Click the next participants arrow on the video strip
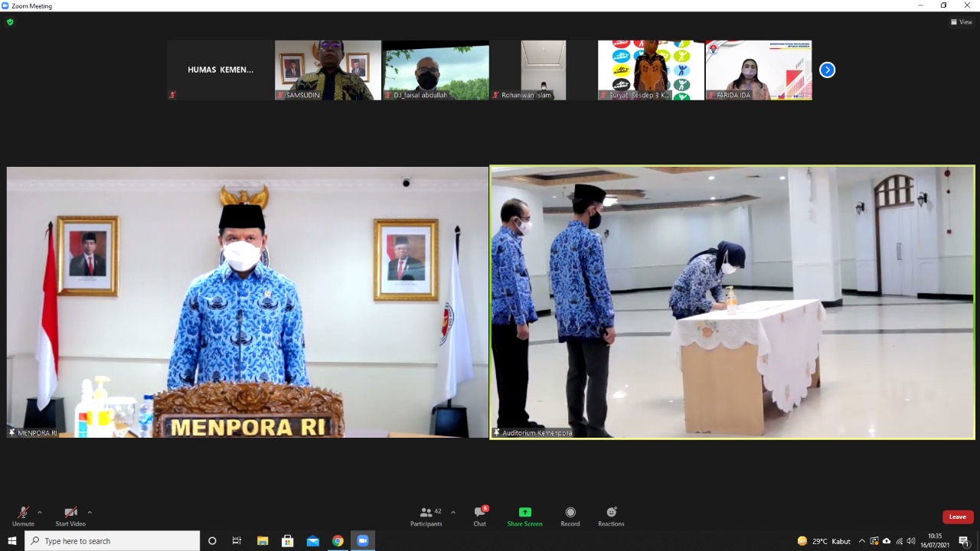The height and width of the screenshot is (551, 980). (827, 70)
